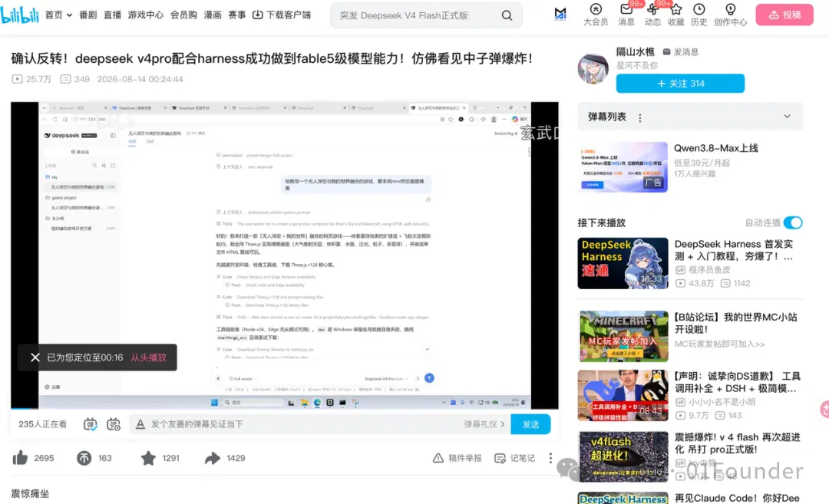Click the Qwen3.8-Max上线 ad title
Image resolution: width=829 pixels, height=504 pixels.
point(716,148)
